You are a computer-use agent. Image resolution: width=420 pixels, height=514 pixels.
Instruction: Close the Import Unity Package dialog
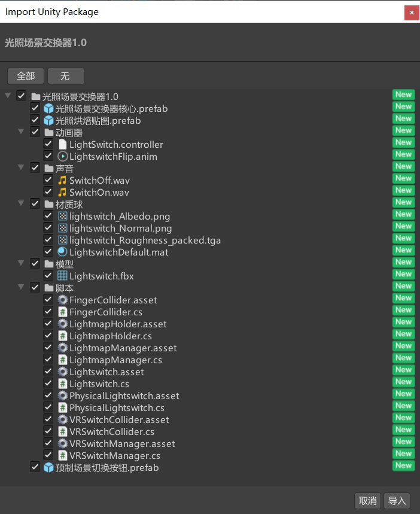point(412,13)
